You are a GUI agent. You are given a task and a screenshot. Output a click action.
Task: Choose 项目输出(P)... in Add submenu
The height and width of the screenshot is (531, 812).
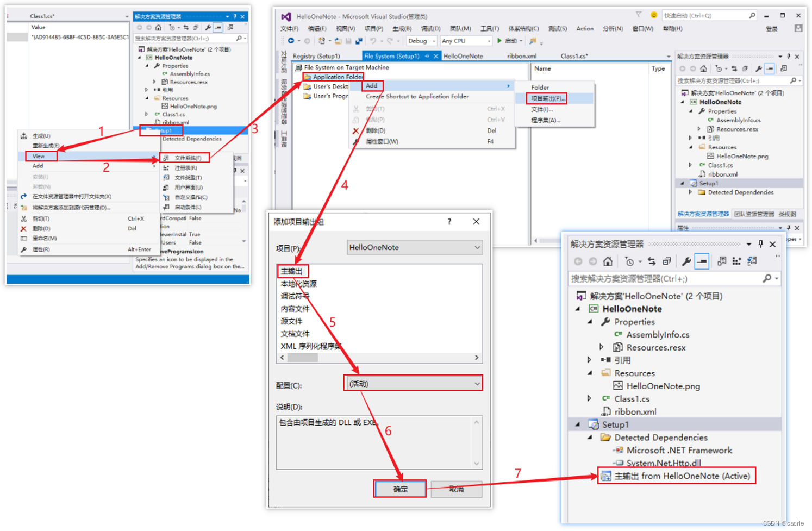click(548, 98)
